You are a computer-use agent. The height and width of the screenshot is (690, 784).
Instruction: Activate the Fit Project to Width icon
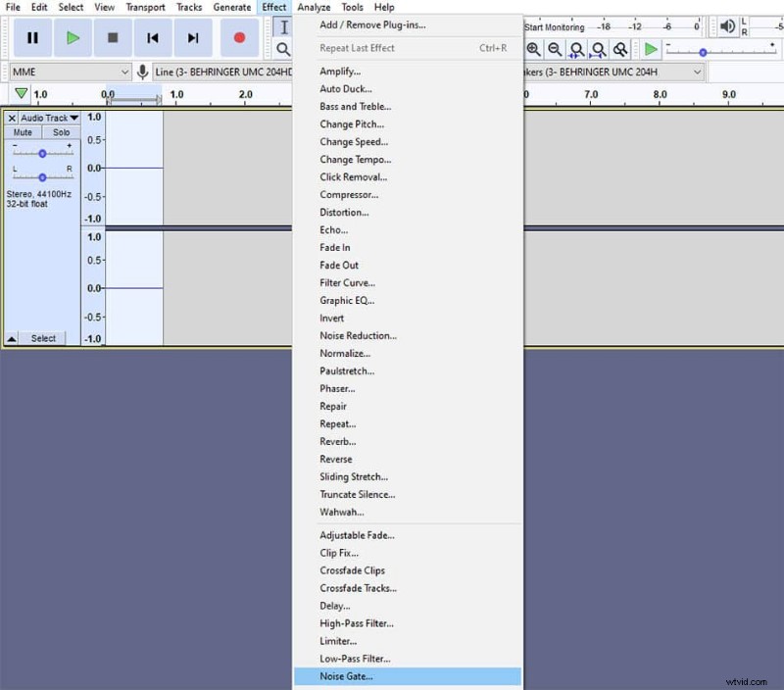[598, 48]
